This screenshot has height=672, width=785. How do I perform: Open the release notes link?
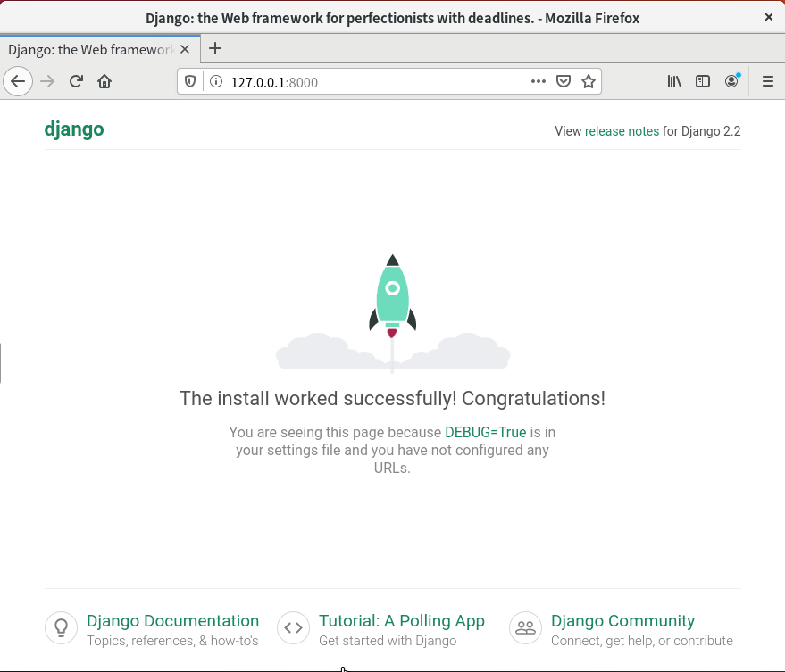tap(622, 131)
